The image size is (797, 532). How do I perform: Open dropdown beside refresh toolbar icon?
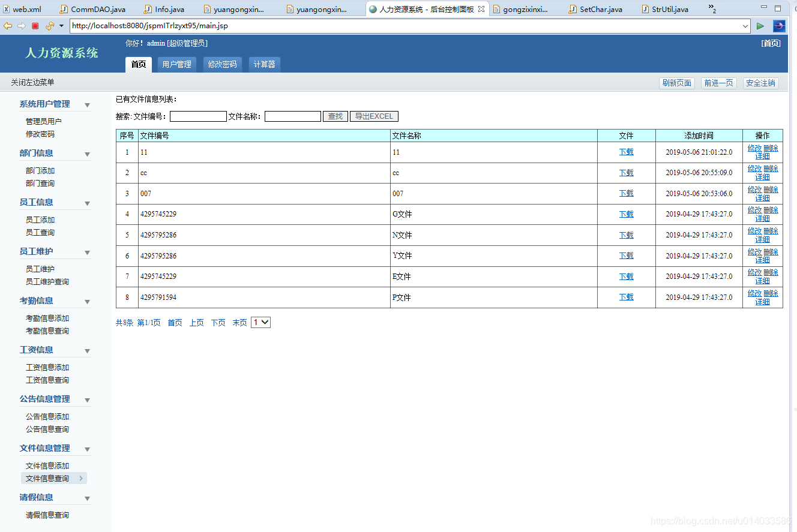click(61, 26)
